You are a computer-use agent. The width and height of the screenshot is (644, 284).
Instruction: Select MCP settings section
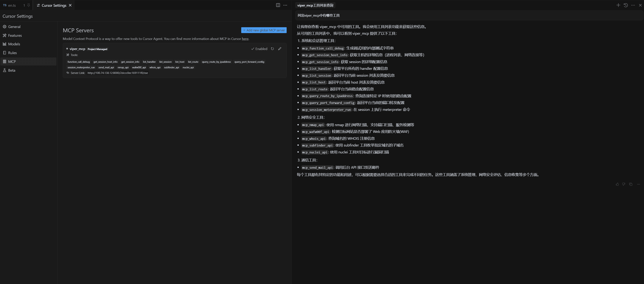tap(28, 61)
